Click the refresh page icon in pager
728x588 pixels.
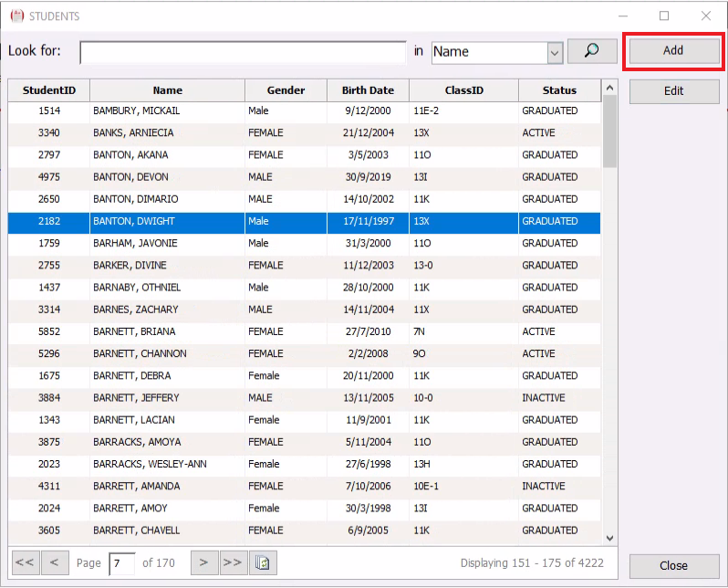[x=263, y=563]
